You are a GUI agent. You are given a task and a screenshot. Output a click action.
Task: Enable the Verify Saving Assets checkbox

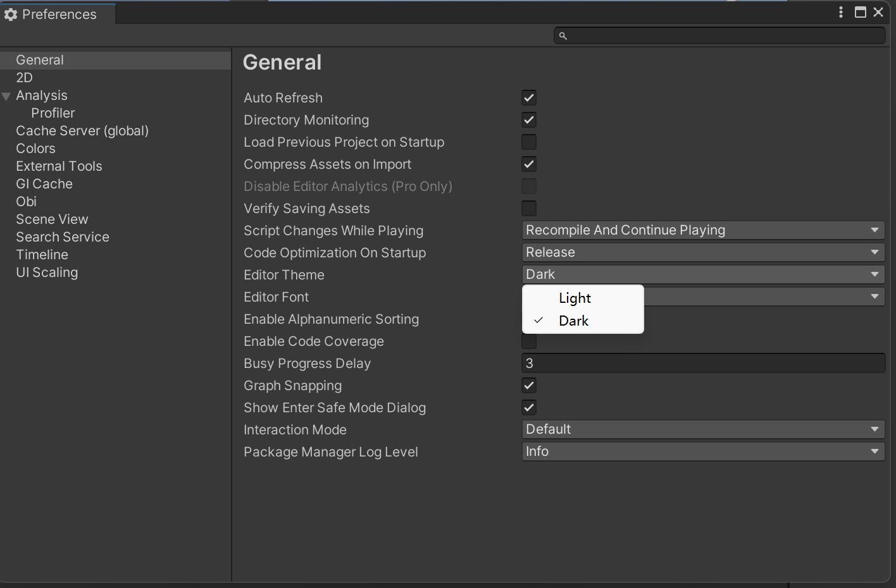[x=529, y=209]
